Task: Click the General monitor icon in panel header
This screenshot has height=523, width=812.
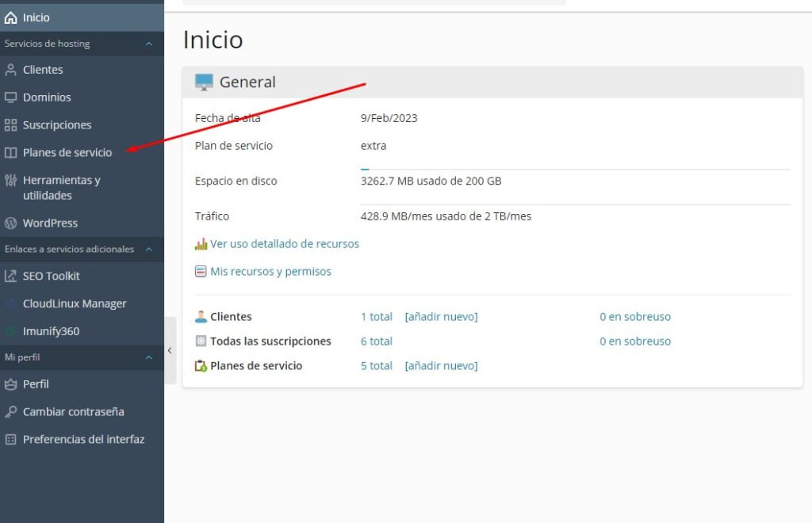Action: coord(204,82)
